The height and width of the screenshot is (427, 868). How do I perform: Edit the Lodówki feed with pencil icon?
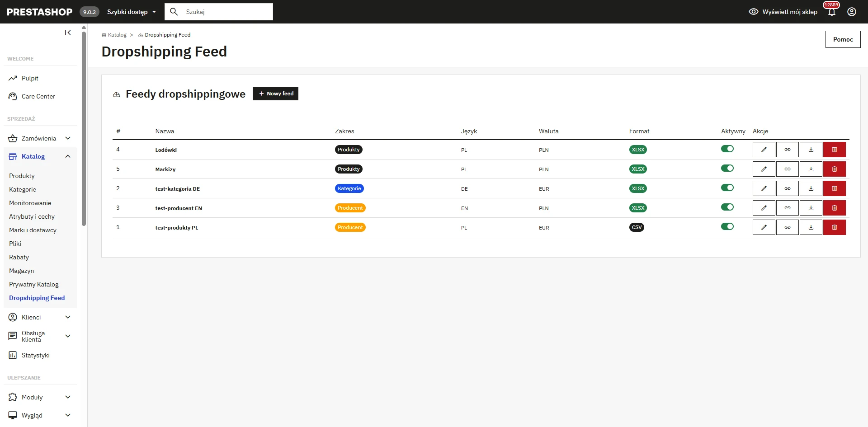pyautogui.click(x=764, y=150)
